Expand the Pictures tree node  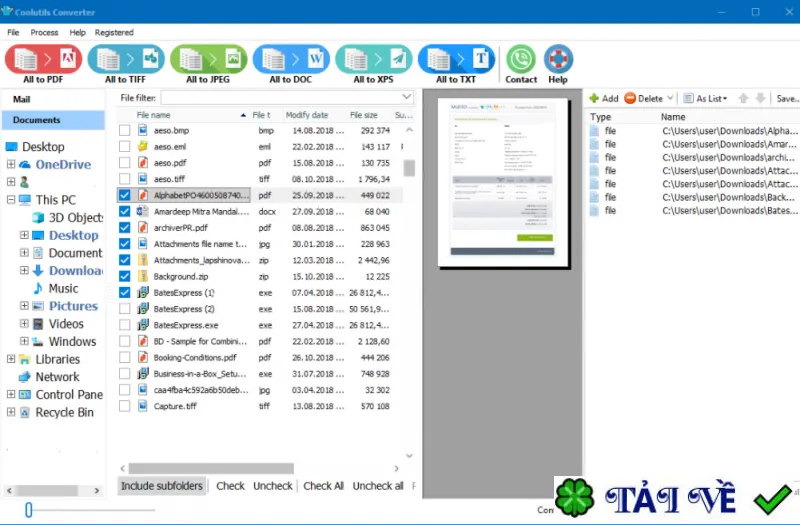(x=24, y=306)
